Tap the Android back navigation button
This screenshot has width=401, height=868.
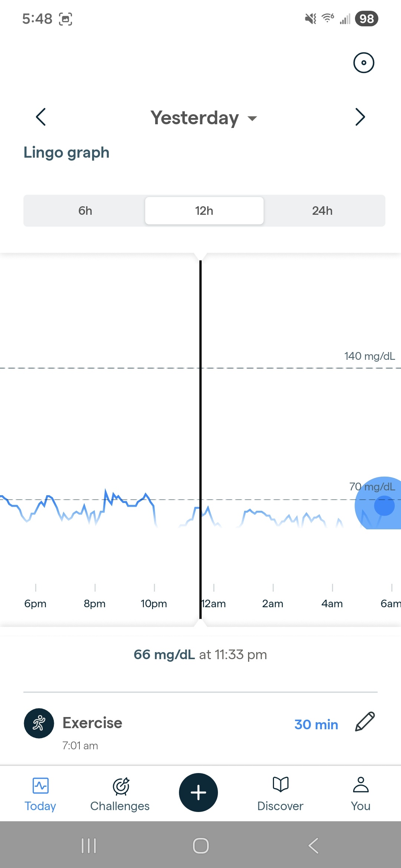tap(313, 846)
